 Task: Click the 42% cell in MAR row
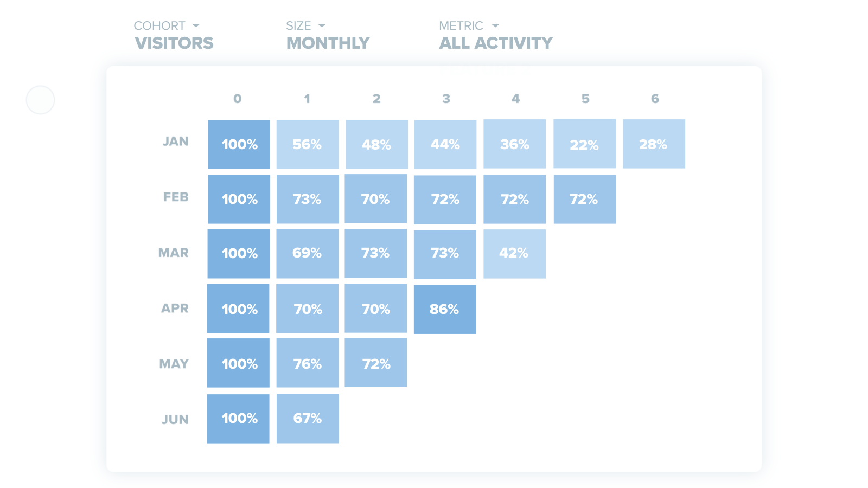(514, 253)
